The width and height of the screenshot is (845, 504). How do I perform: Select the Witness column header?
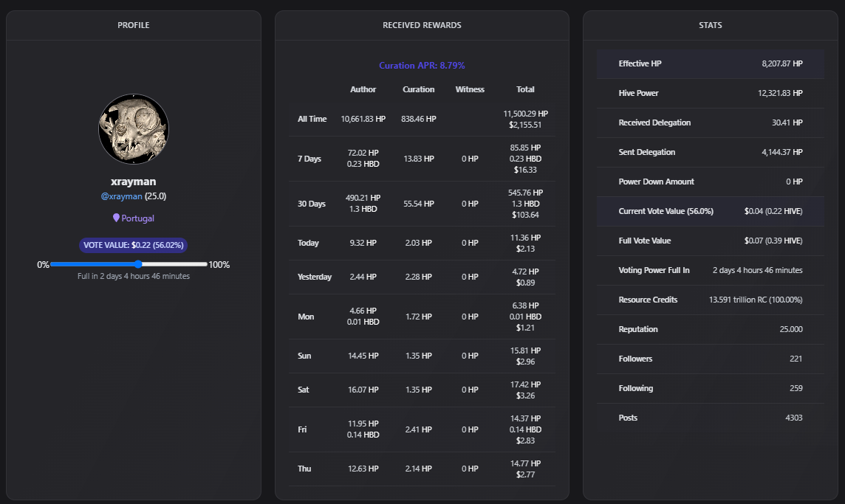(470, 89)
